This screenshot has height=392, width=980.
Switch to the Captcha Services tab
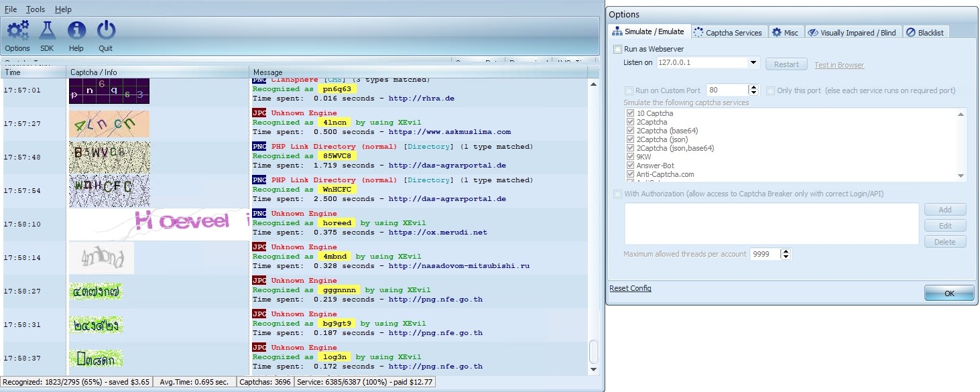(728, 32)
